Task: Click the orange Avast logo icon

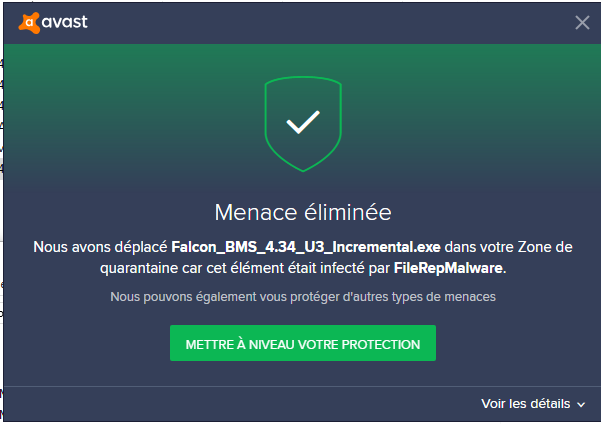Action: pyautogui.click(x=29, y=23)
